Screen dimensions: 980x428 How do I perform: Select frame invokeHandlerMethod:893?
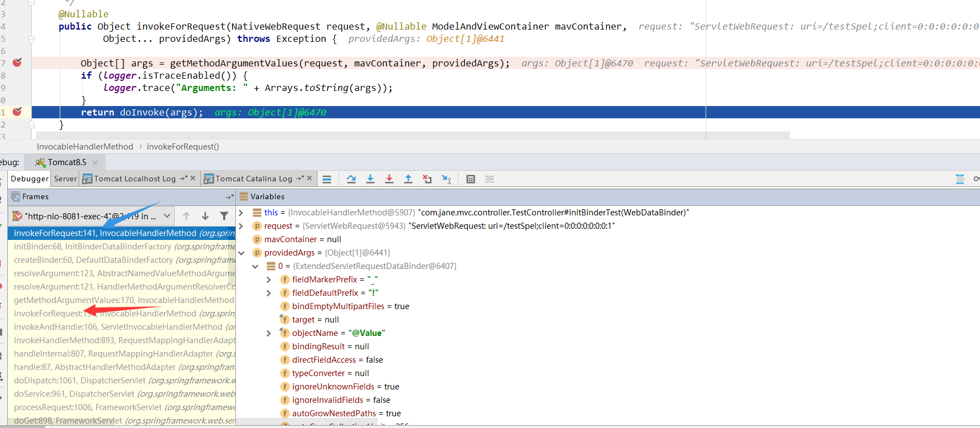click(122, 340)
